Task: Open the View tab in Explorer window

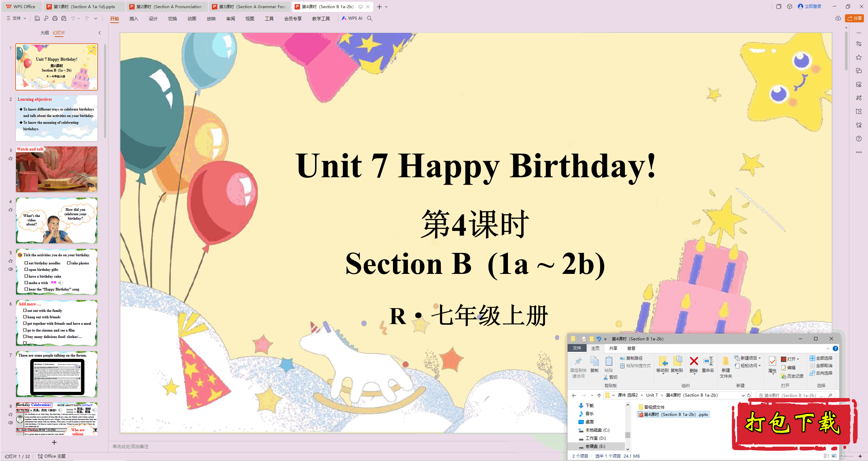Action: click(631, 348)
